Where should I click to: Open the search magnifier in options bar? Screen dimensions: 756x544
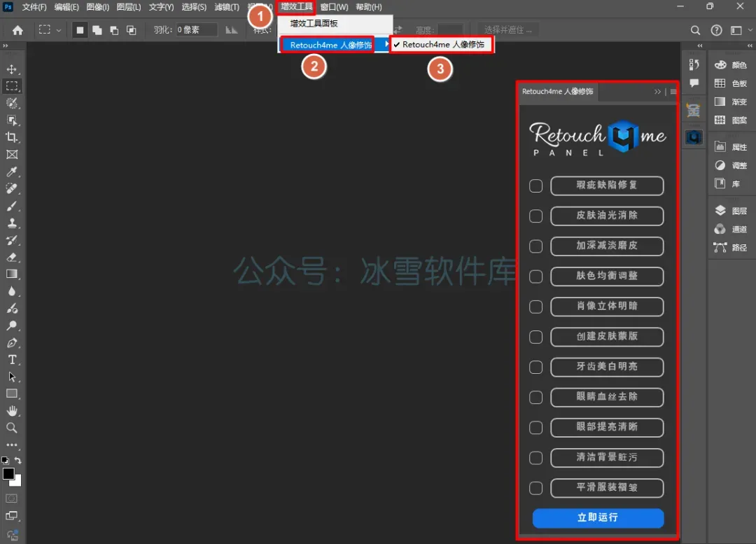[695, 30]
